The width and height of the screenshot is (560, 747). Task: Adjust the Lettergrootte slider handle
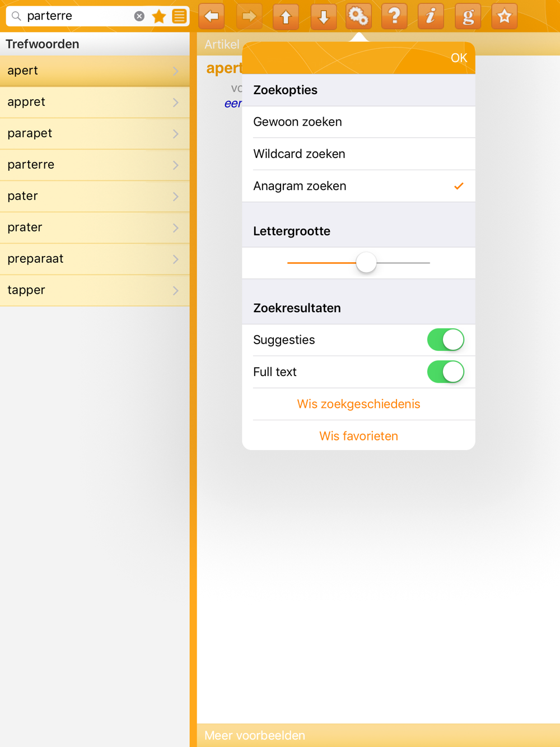366,262
